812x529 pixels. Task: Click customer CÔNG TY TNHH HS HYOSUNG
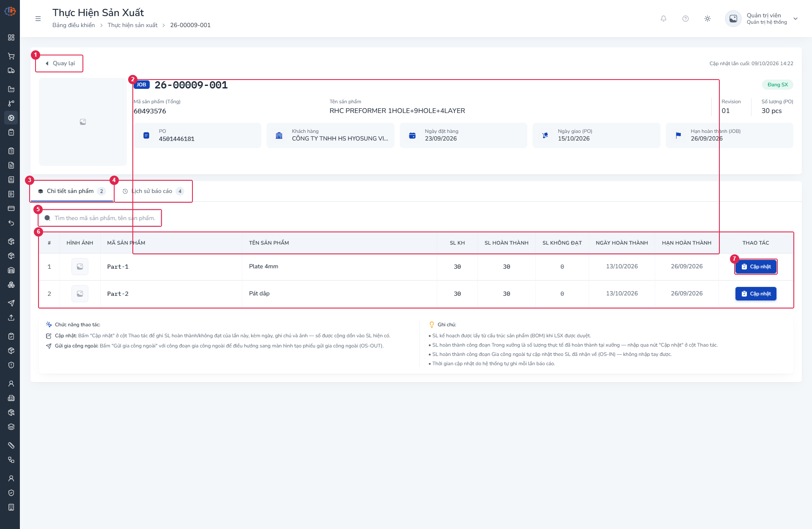[340, 138]
